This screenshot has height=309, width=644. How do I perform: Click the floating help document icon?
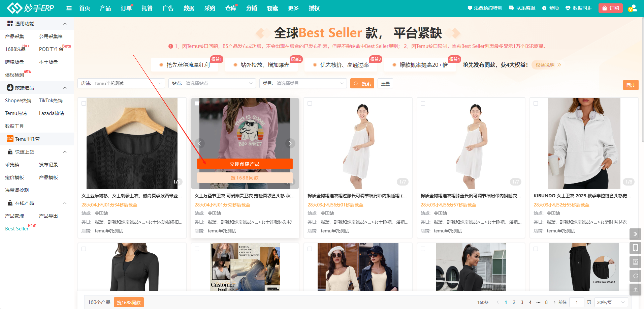click(635, 262)
